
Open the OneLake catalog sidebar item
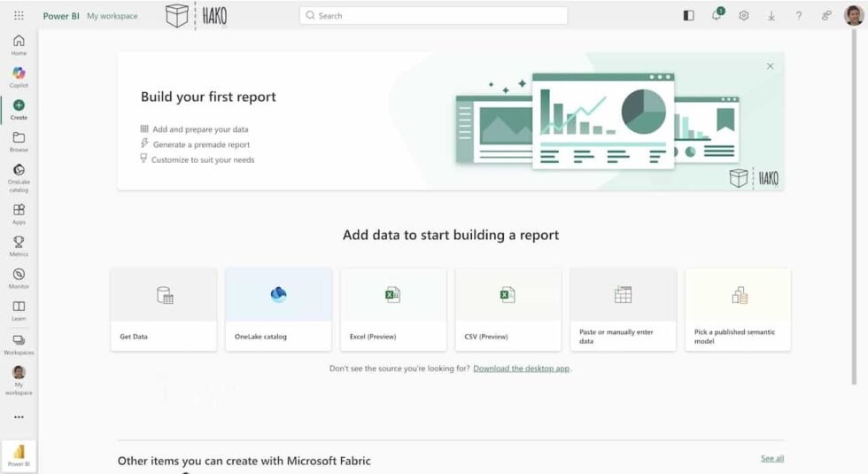(19, 177)
